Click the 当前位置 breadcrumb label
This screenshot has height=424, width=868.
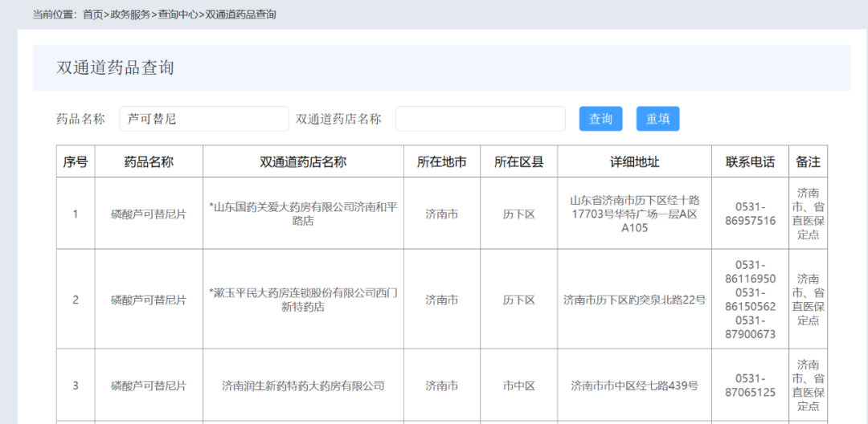pyautogui.click(x=55, y=15)
